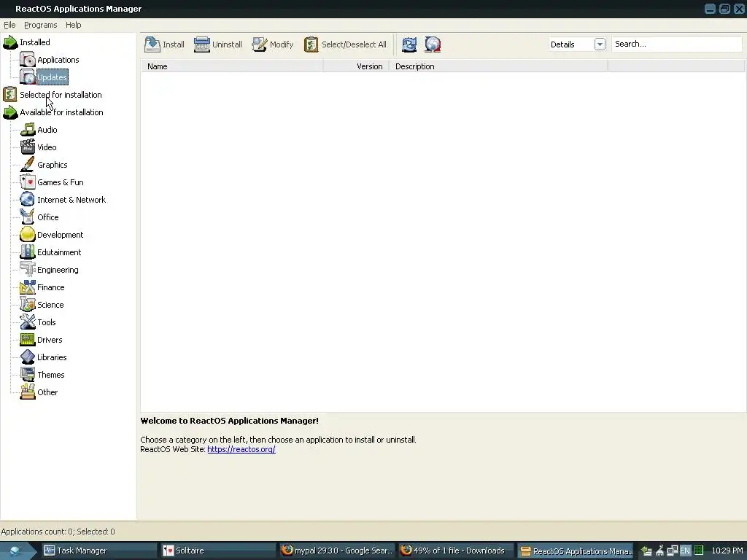Viewport: 747px width, 560px height.
Task: Click the 10:29 PM taskbar clock
Action: 727,551
